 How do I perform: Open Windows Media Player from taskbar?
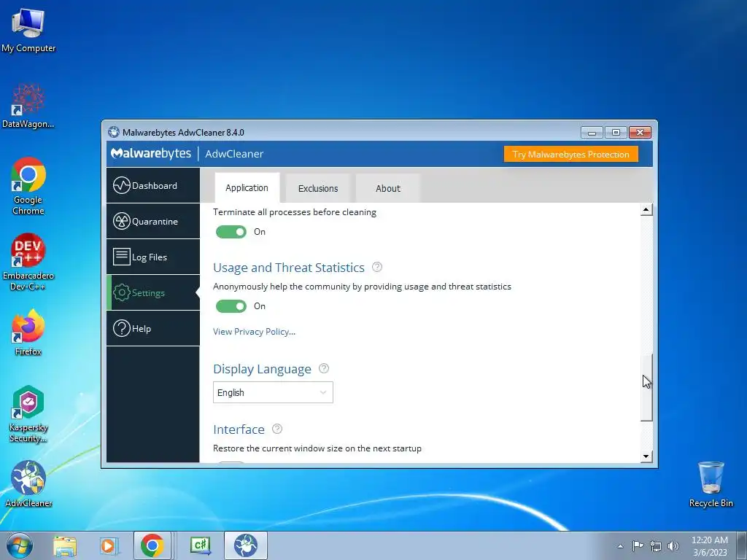[109, 545]
